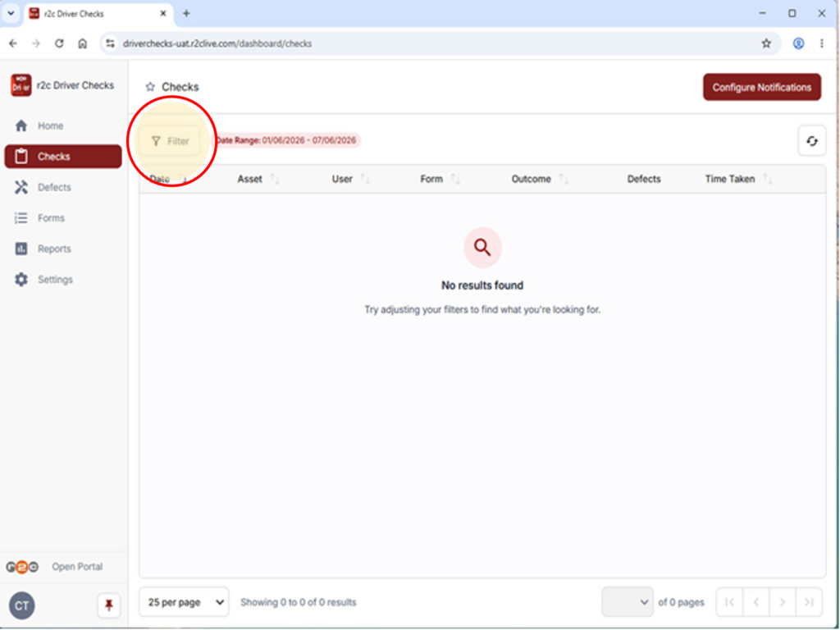This screenshot has width=840, height=630.
Task: Go to the last page
Action: (809, 602)
